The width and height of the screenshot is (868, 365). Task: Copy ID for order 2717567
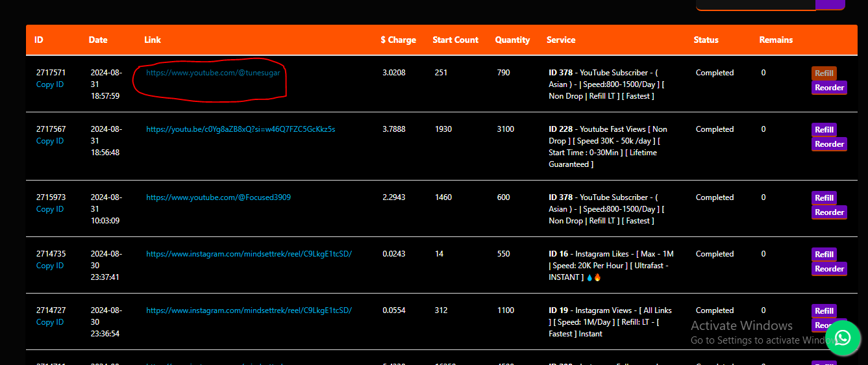tap(50, 141)
